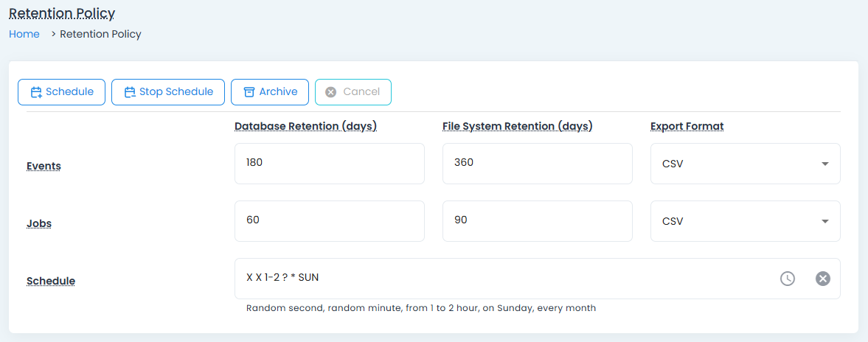Click the Retention Policy breadcrumb item
The height and width of the screenshot is (342, 868).
[100, 34]
